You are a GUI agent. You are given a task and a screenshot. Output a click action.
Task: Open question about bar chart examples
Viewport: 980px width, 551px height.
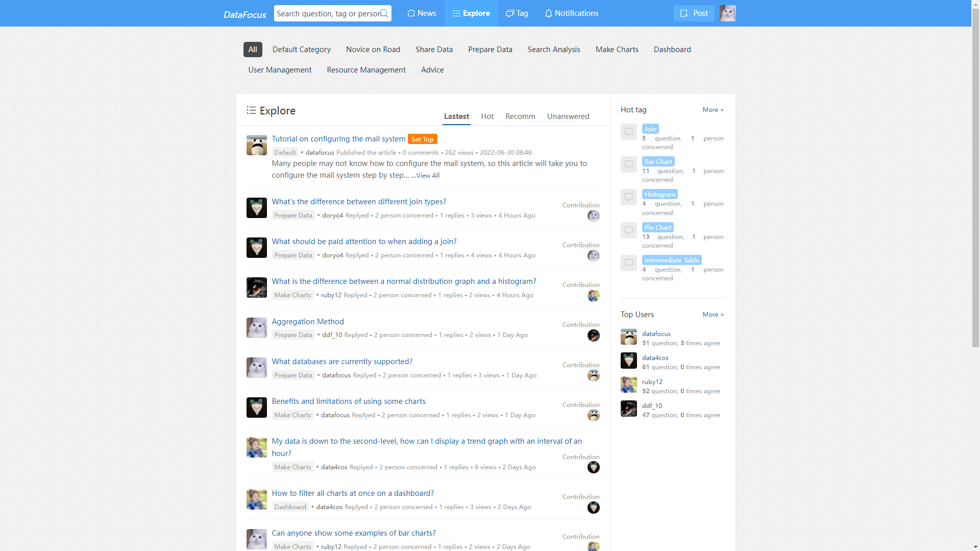pyautogui.click(x=354, y=533)
